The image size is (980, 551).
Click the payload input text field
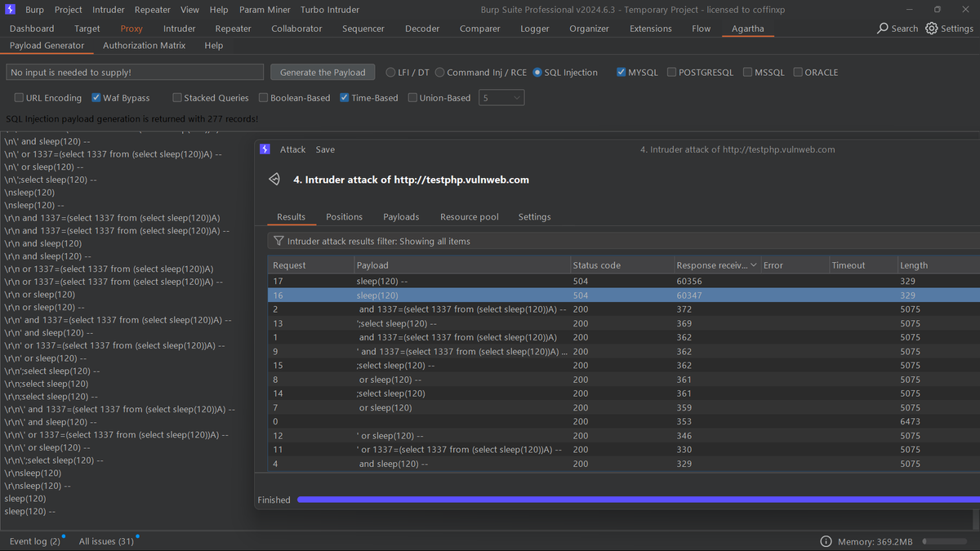pyautogui.click(x=135, y=73)
